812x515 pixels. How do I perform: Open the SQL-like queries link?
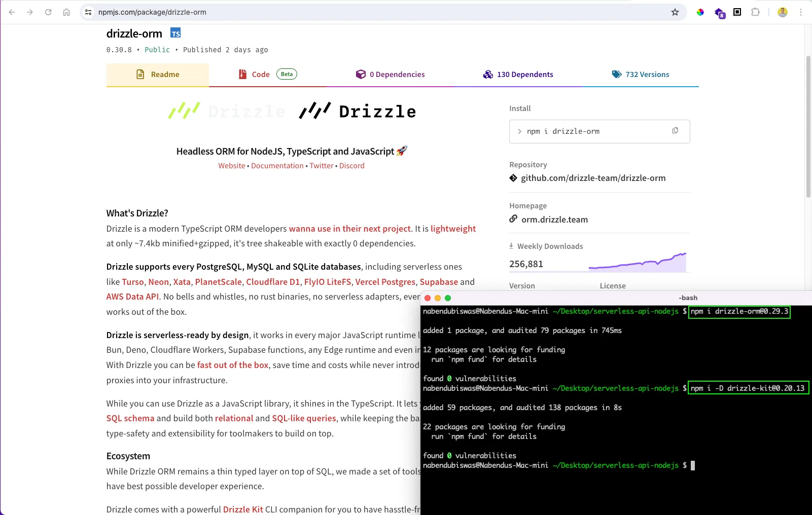[x=304, y=418]
